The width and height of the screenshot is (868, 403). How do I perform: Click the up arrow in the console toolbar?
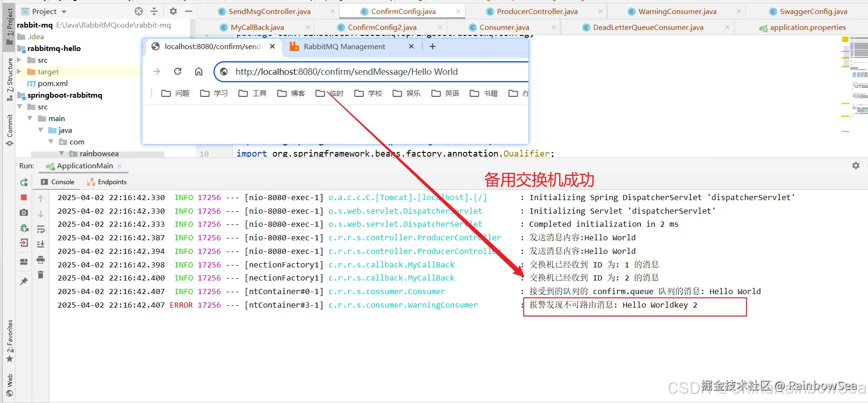click(x=41, y=199)
